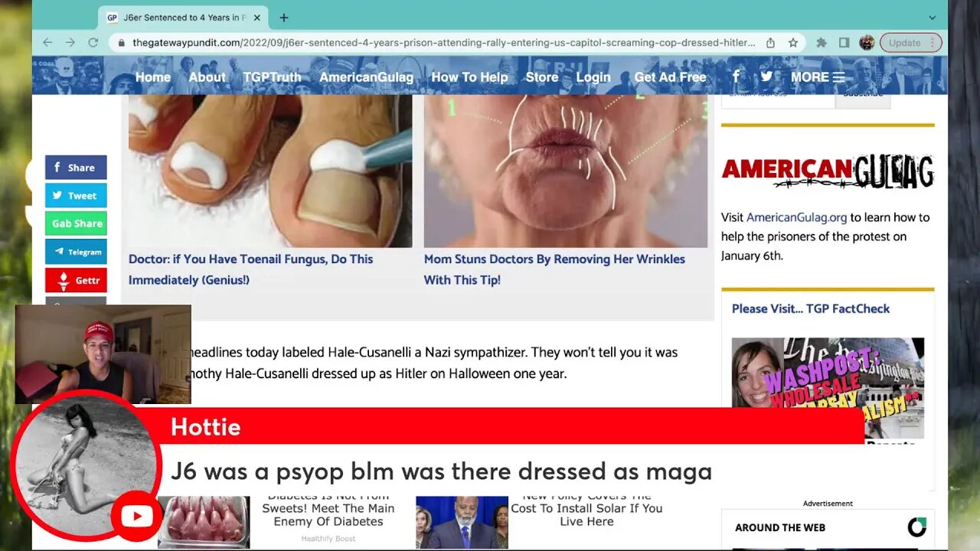Open the WashPost hearsay thumbnail
980x551 pixels.
[828, 388]
